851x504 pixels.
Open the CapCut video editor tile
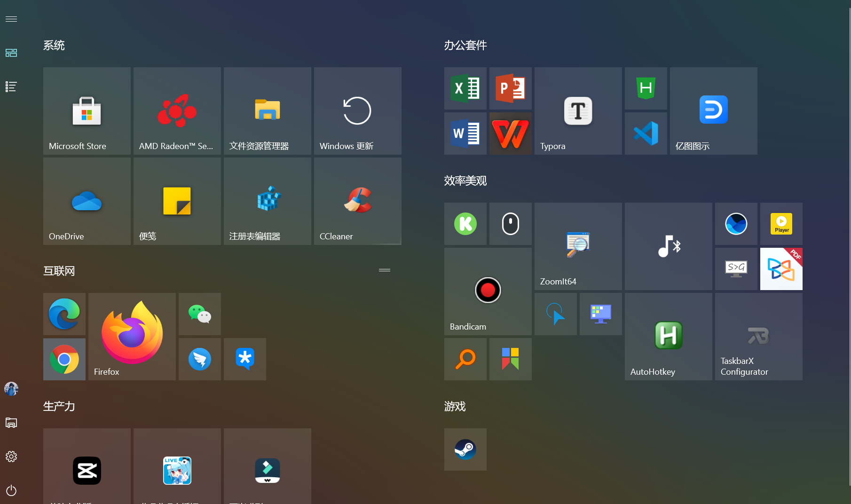tap(87, 466)
